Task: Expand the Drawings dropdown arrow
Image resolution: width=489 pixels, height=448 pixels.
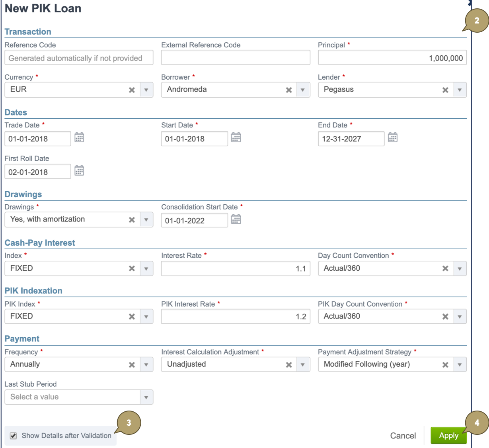Action: [146, 220]
